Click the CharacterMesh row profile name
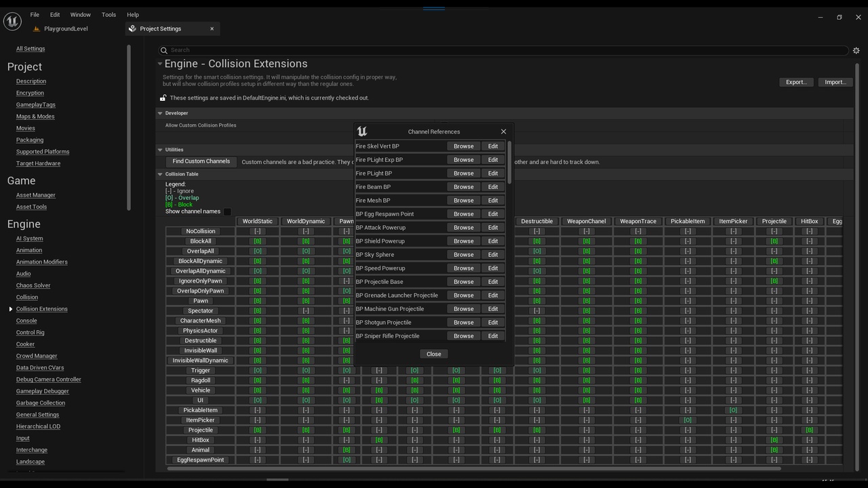 click(201, 321)
